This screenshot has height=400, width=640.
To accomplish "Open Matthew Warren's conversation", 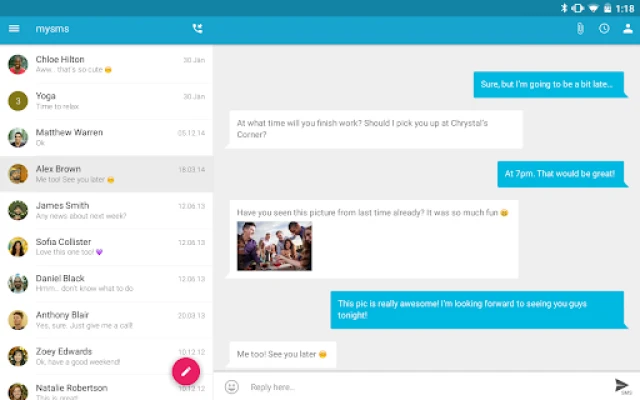I will (x=106, y=138).
